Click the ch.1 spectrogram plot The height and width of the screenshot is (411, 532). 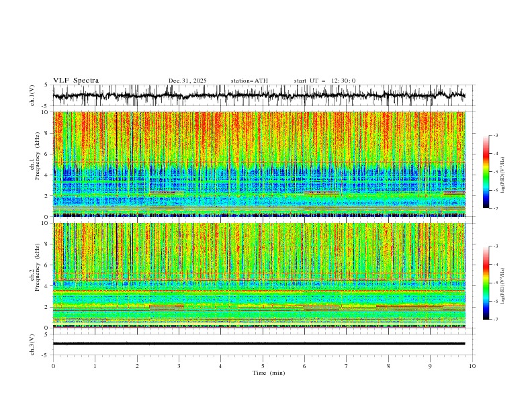tap(259, 164)
